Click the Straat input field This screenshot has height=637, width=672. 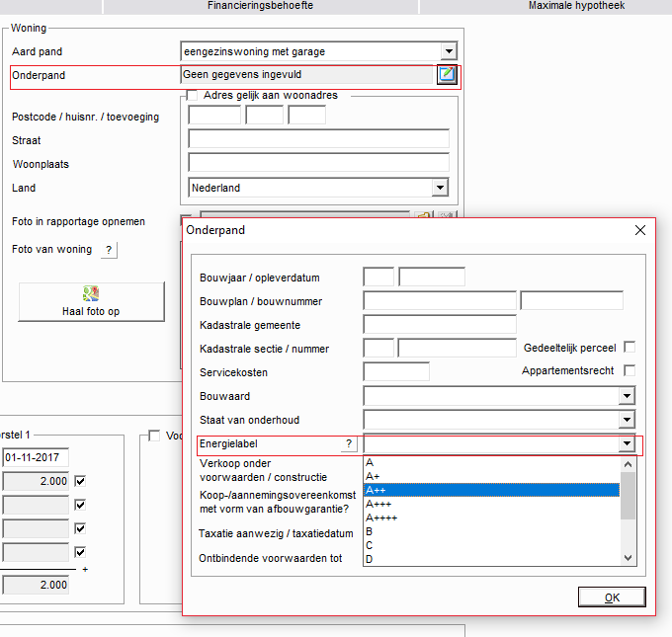pyautogui.click(x=318, y=139)
